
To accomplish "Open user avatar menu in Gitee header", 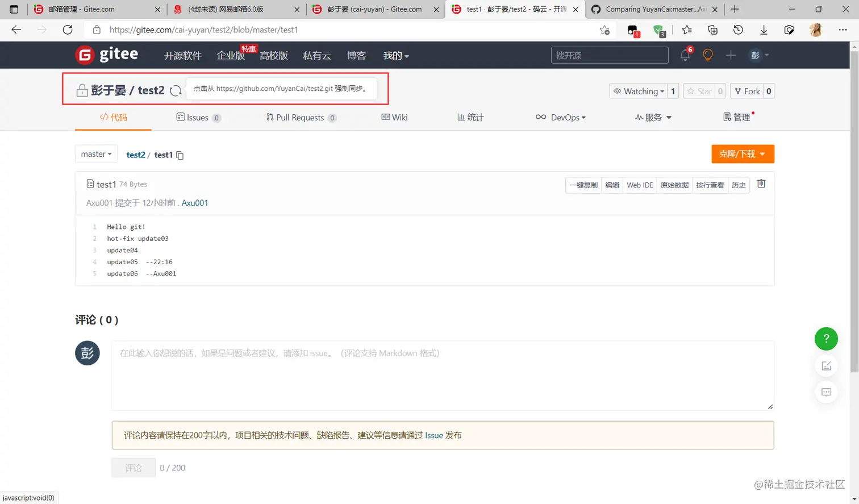I will click(759, 55).
